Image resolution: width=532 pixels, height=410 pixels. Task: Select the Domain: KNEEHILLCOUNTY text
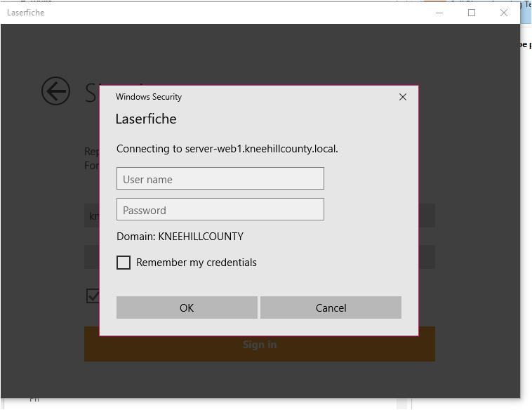[180, 236]
